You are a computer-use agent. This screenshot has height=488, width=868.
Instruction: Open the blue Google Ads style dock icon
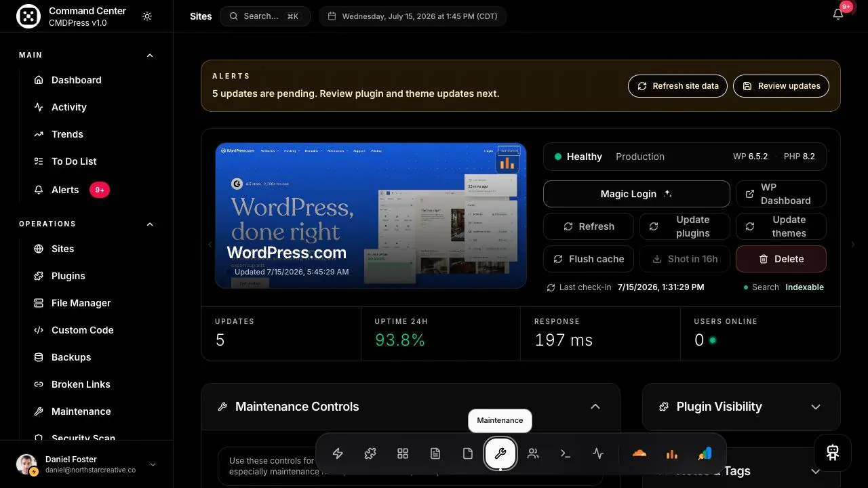tap(704, 453)
